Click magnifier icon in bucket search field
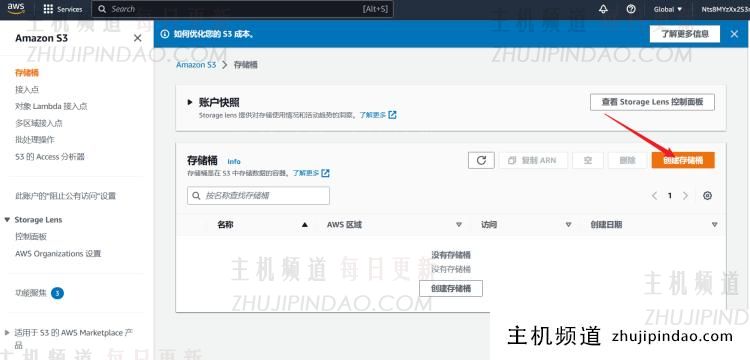 [196, 196]
